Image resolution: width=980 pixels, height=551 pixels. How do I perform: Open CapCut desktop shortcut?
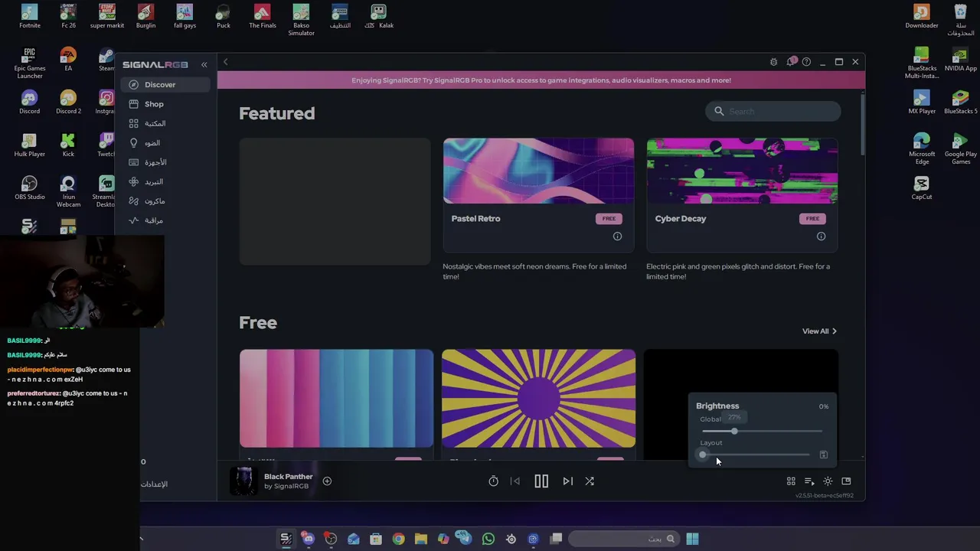tap(922, 188)
